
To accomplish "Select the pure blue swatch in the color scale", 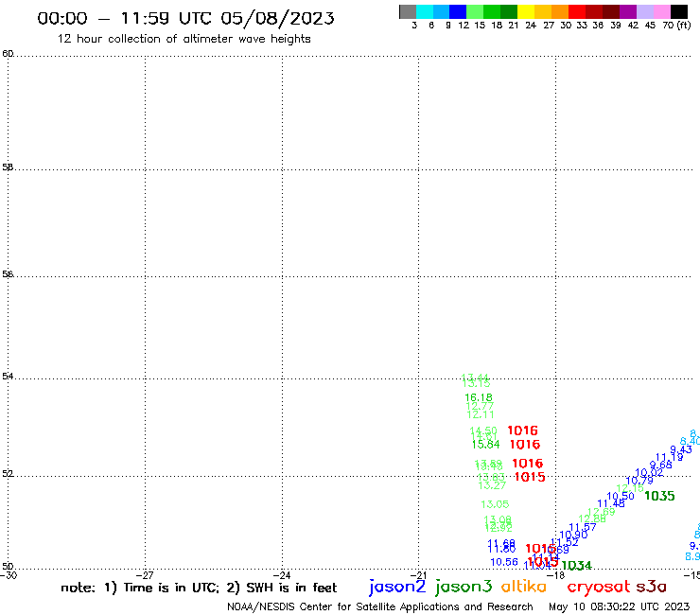I will coord(458,11).
